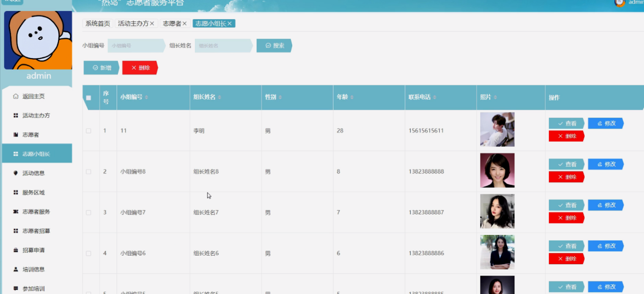Viewport: 644px width, 294px height.
Task: Switch to the 系统首页 tab
Action: coord(98,23)
